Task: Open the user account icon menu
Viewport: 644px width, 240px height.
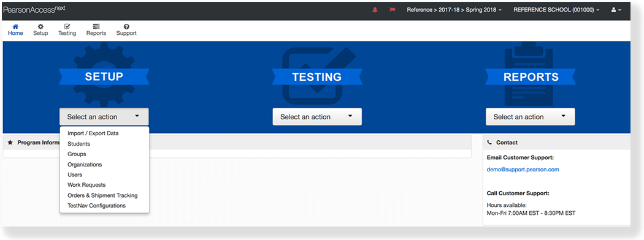Action: click(x=616, y=10)
